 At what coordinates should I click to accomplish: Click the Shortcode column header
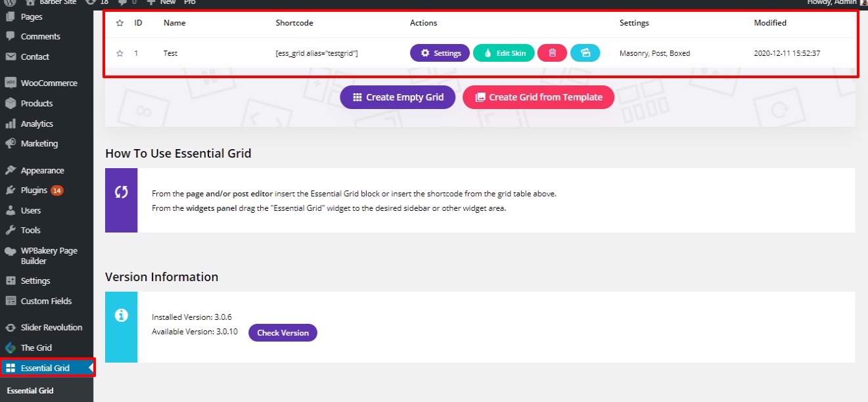coord(294,23)
